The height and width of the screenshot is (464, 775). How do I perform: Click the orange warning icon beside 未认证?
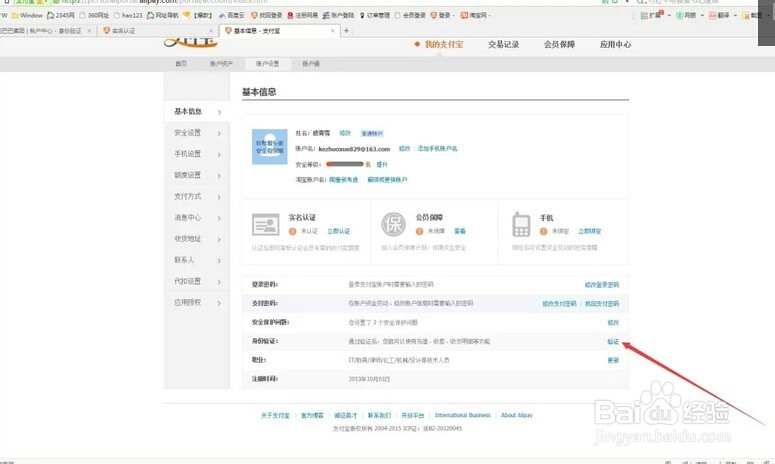[x=293, y=231]
